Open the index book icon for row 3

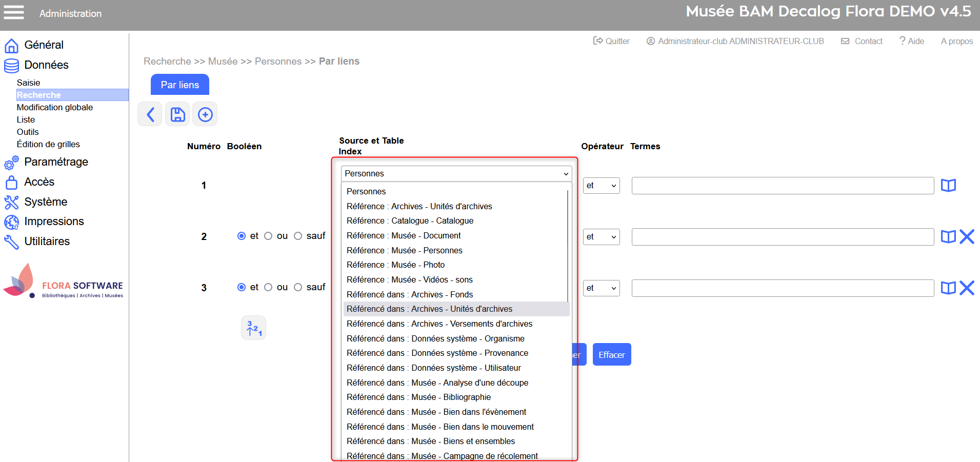[948, 288]
